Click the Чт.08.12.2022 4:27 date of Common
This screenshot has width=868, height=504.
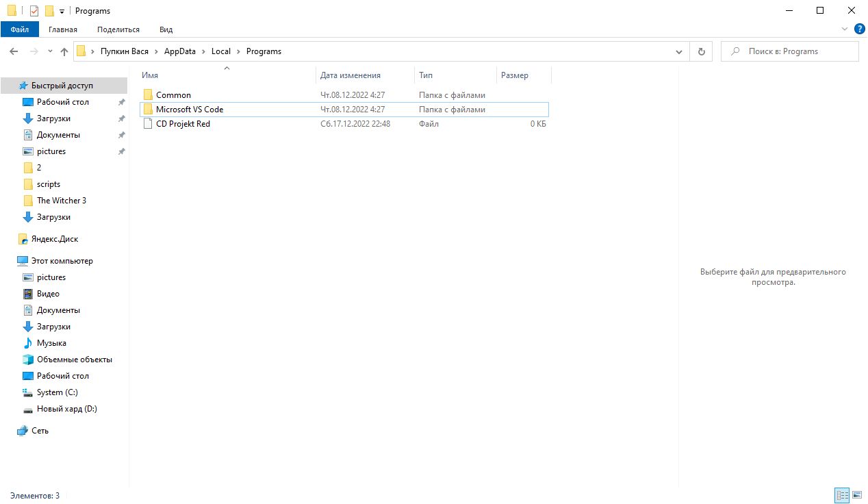353,95
